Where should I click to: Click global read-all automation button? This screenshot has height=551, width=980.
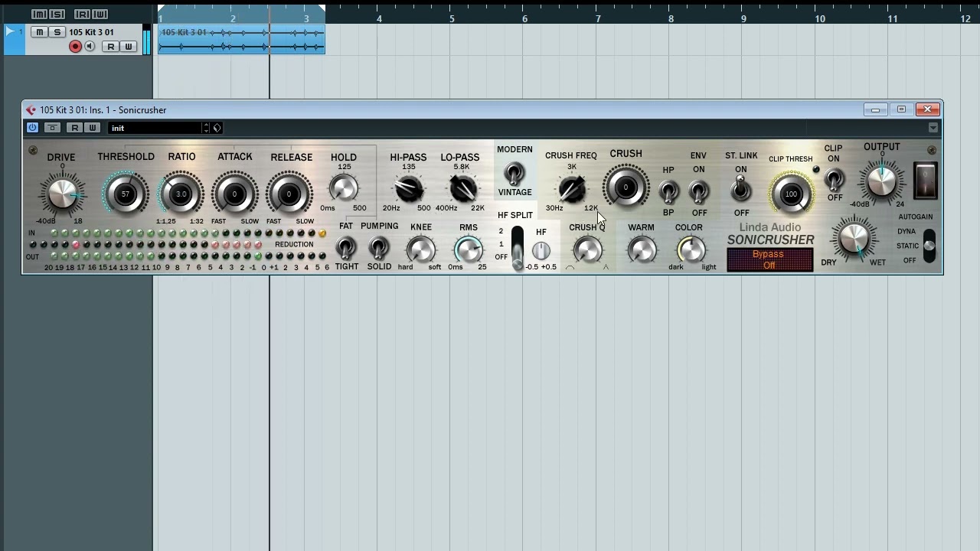[82, 15]
